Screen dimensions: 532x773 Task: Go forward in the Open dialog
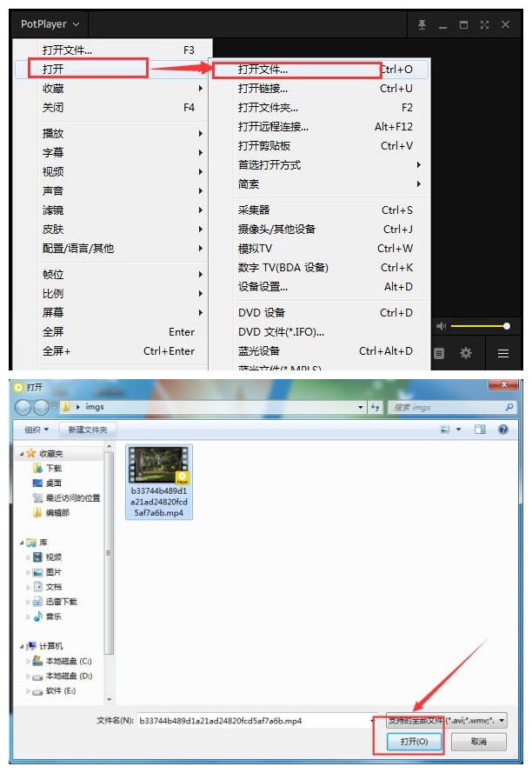(41, 407)
